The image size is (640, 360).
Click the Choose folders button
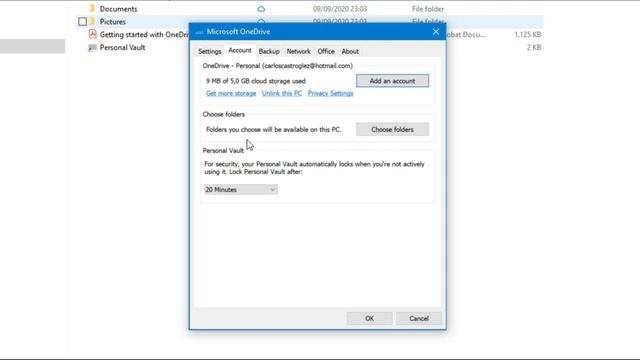tap(392, 129)
